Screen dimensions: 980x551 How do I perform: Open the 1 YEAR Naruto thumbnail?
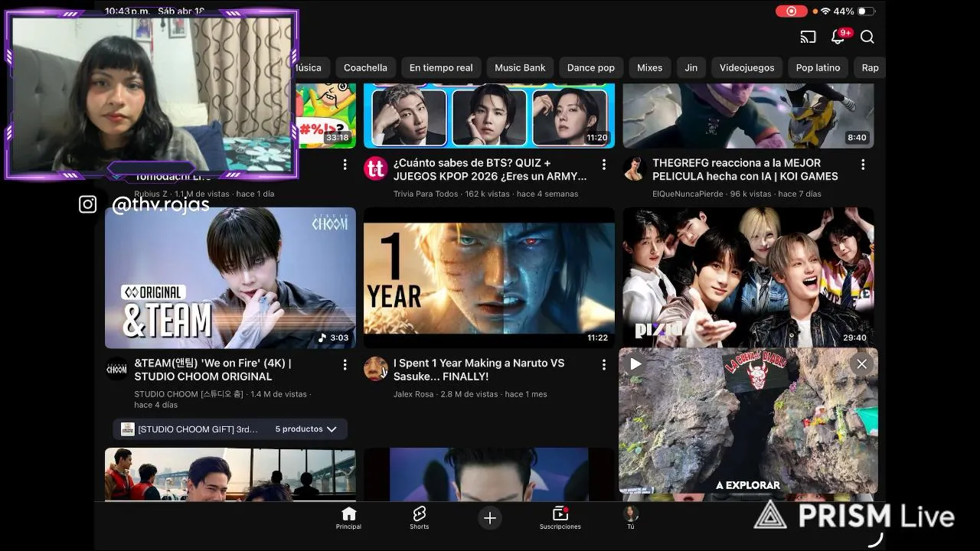tap(489, 278)
